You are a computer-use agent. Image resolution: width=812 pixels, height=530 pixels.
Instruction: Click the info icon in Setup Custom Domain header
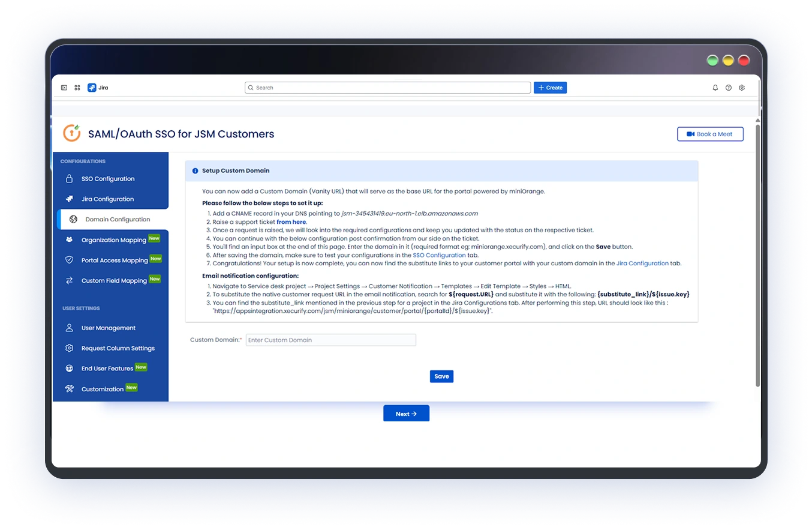click(195, 171)
